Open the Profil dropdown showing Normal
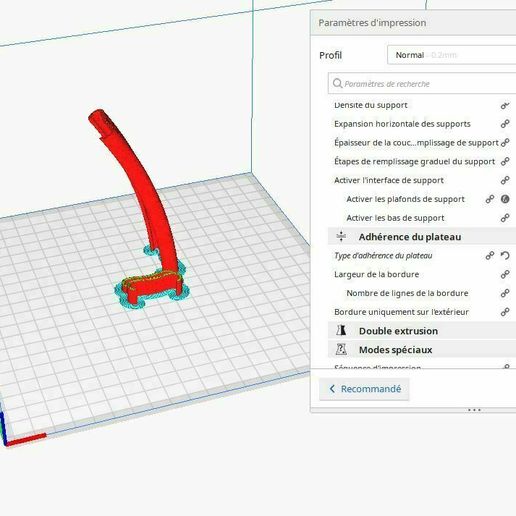 452,55
